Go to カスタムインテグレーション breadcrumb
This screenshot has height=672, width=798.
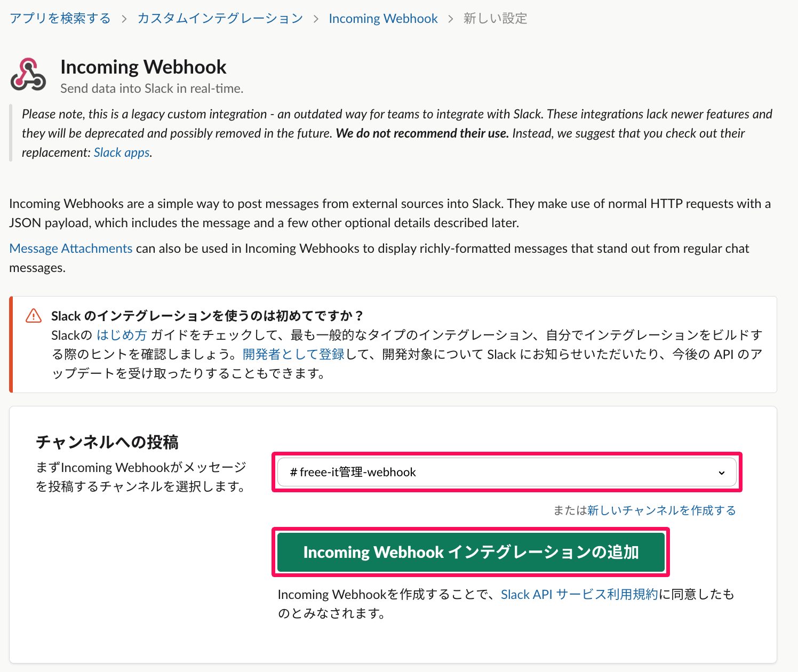(220, 19)
